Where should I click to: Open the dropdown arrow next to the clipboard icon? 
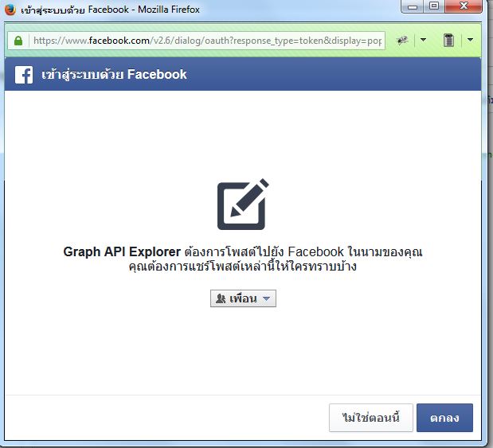(470, 40)
